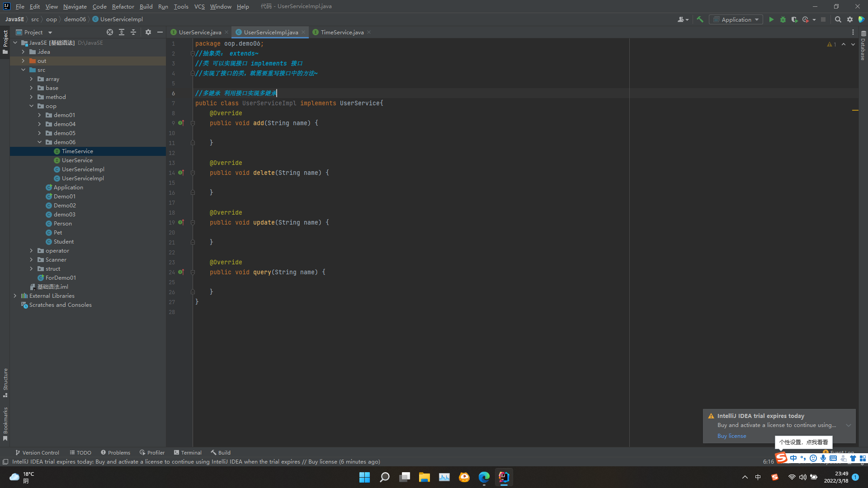Image resolution: width=868 pixels, height=488 pixels.
Task: Open the Refactor menu
Action: click(123, 6)
